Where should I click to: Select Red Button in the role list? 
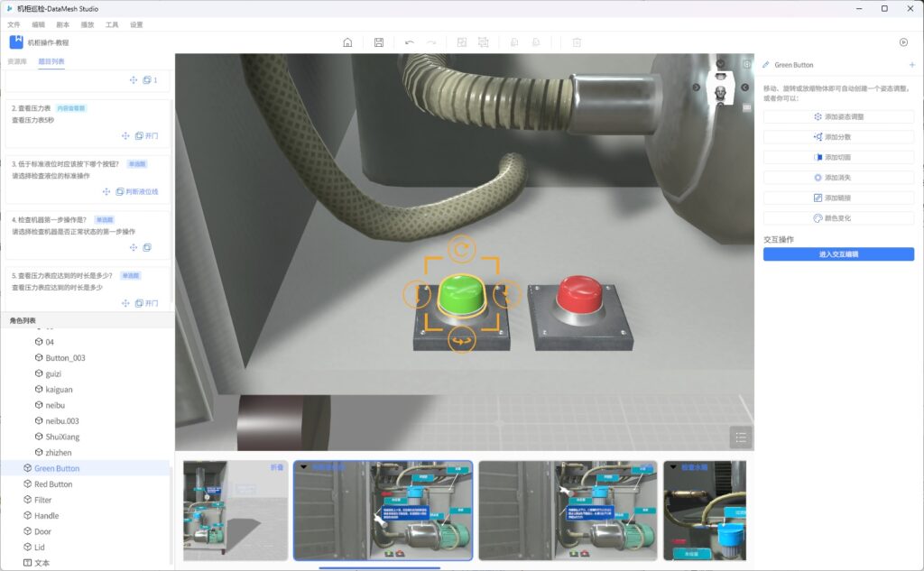pos(53,484)
